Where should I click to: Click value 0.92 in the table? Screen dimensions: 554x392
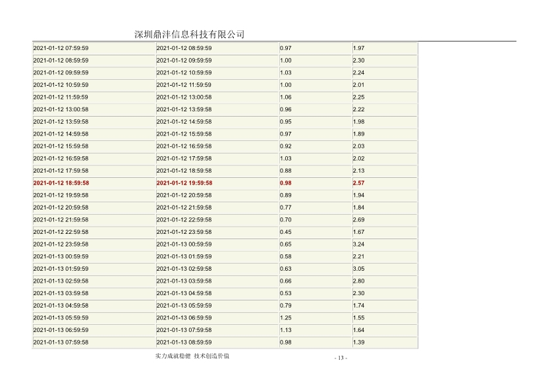[286, 146]
